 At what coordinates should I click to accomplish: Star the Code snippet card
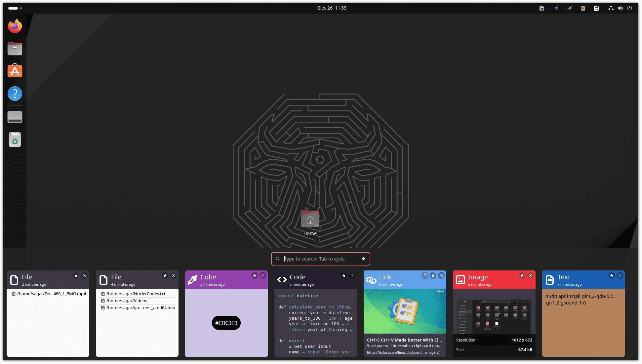[x=344, y=275]
